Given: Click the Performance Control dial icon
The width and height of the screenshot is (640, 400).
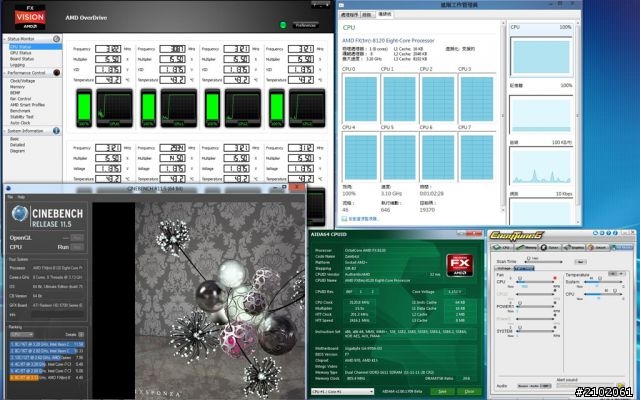Looking at the screenshot, I should click(x=56, y=73).
